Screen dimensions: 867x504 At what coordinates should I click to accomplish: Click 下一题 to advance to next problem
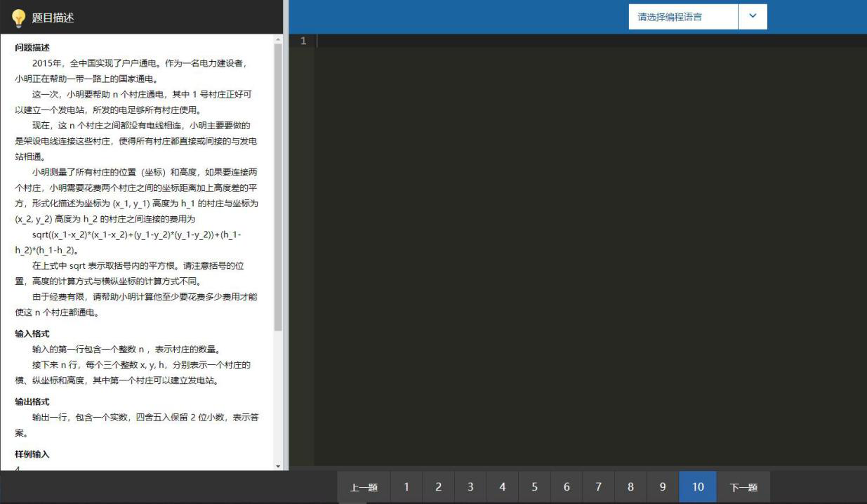pos(744,486)
